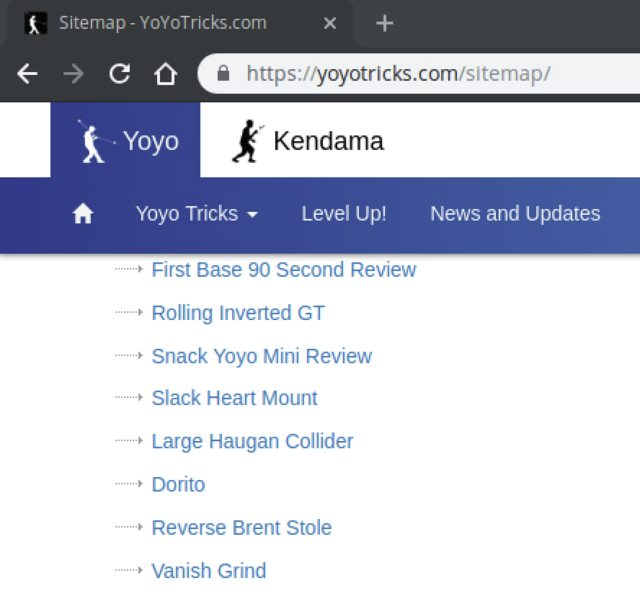Open the Large Haugan Collider link
Viewport: 640px width, 591px height.
(252, 441)
